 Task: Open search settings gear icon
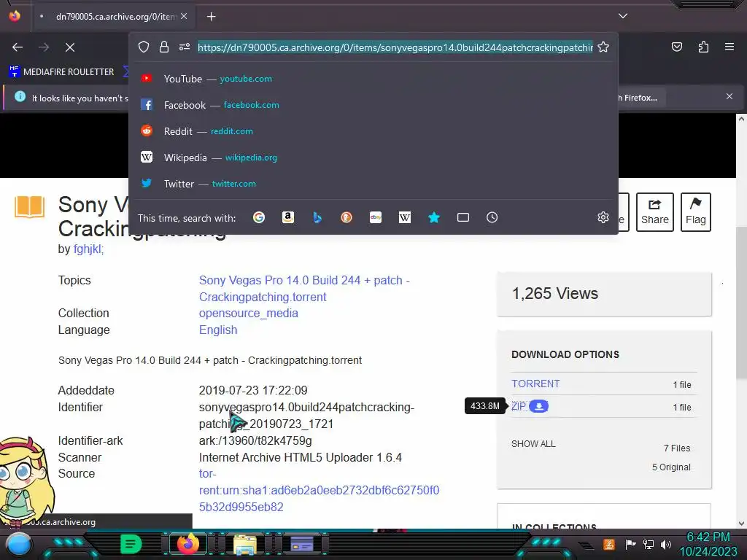click(x=603, y=217)
